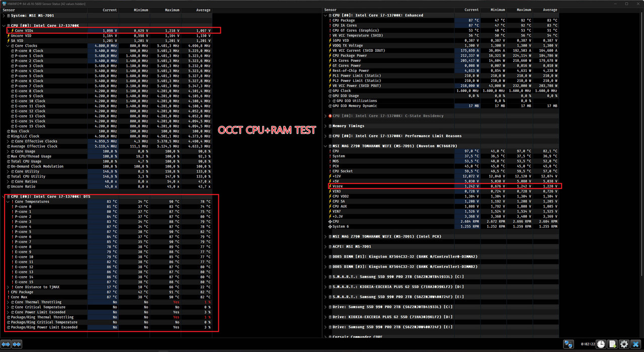Click the clock icon beside Bus Clock

point(9,131)
